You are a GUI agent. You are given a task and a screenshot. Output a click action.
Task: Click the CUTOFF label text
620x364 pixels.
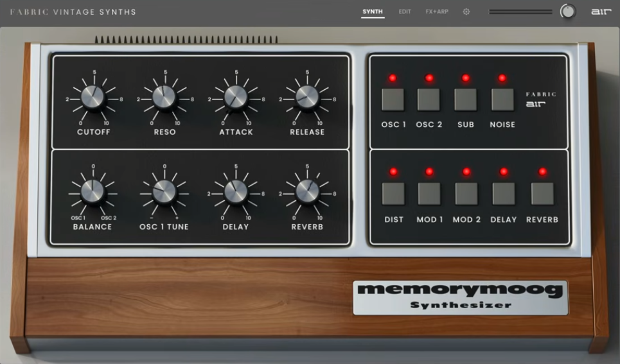(94, 132)
